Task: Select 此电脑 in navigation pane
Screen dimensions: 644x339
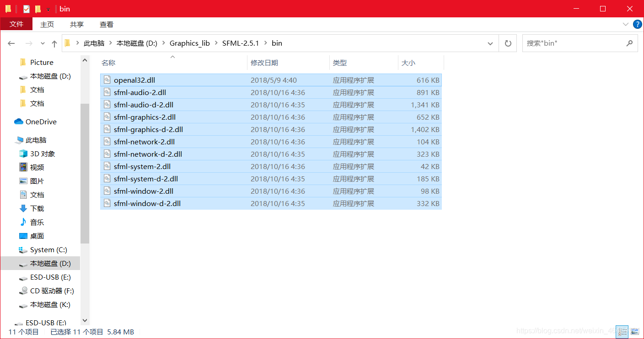Action: 36,140
